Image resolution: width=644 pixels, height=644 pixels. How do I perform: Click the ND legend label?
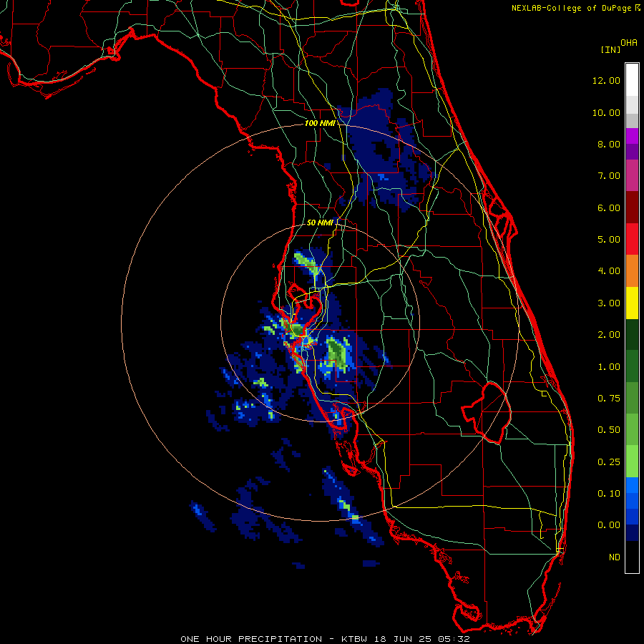click(615, 557)
